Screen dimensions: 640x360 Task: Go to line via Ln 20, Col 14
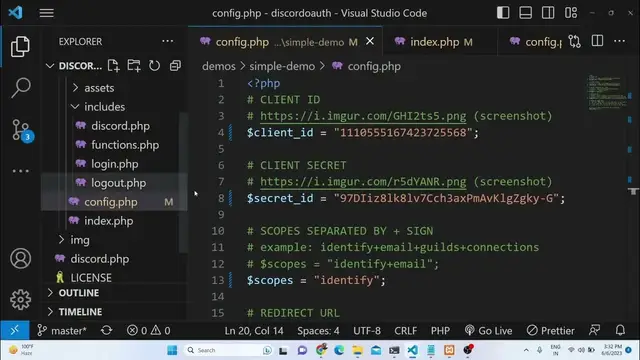point(254,330)
